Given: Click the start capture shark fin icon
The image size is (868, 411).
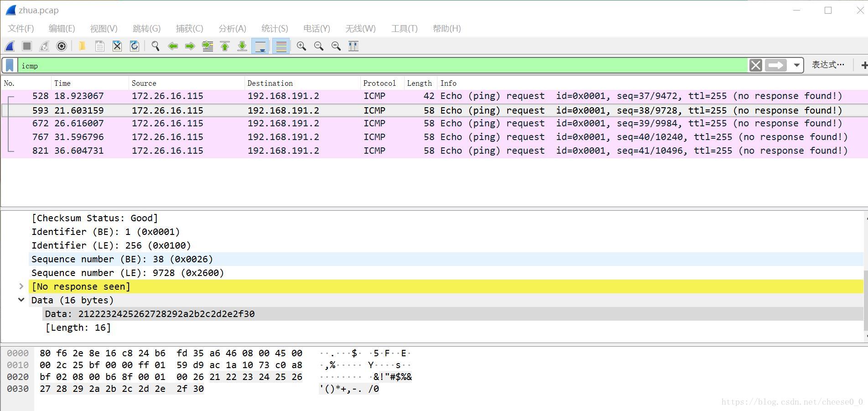Looking at the screenshot, I should (x=10, y=46).
